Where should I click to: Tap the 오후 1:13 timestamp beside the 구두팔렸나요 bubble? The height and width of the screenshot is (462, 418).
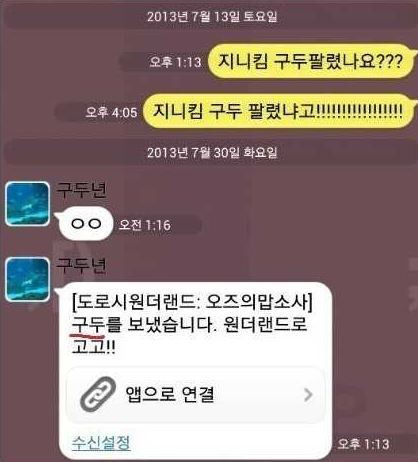pos(176,62)
